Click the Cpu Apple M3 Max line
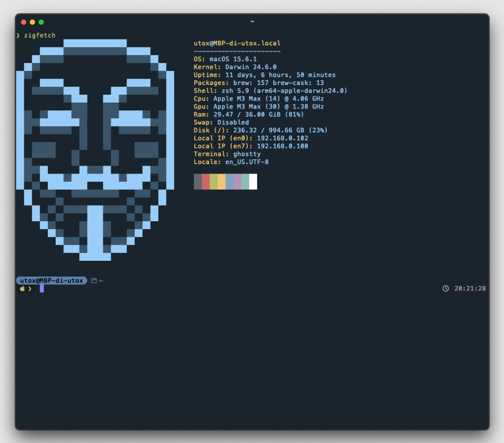This screenshot has height=443, width=504. [259, 99]
